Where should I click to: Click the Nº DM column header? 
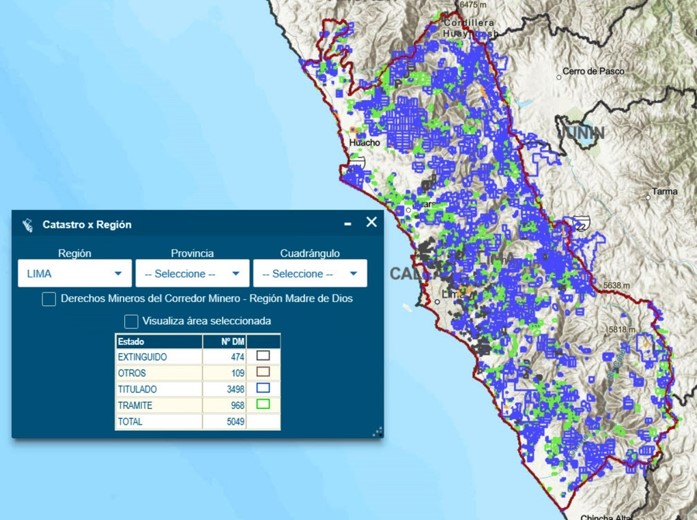tap(224, 342)
